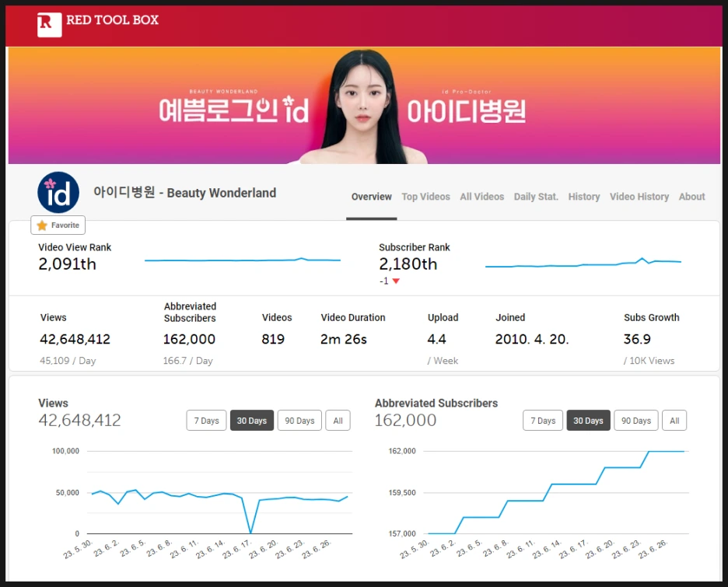Screen dimensions: 728x587
Task: Click the 166.7 / Day subscribers rate
Action: click(x=187, y=361)
